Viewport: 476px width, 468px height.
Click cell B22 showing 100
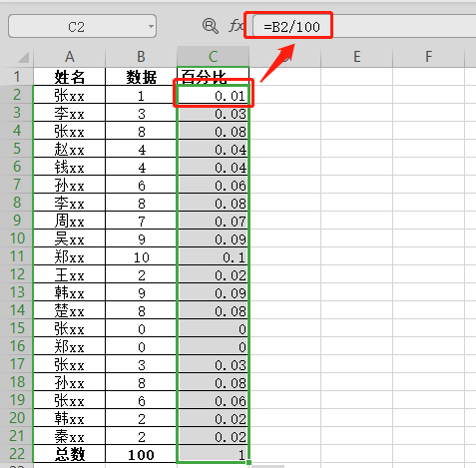click(x=141, y=454)
